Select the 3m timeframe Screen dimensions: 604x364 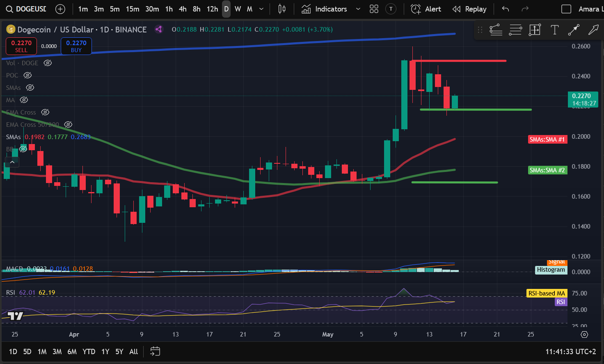(99, 9)
